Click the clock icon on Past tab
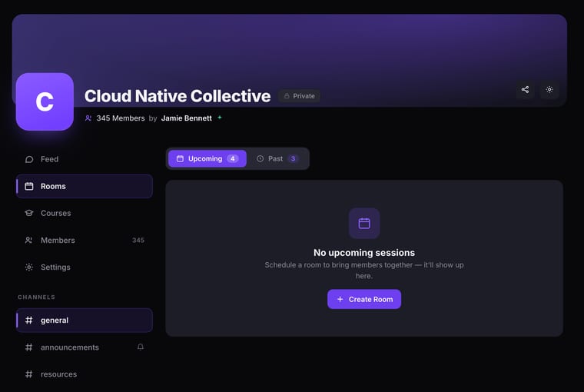584x392 pixels. [260, 159]
